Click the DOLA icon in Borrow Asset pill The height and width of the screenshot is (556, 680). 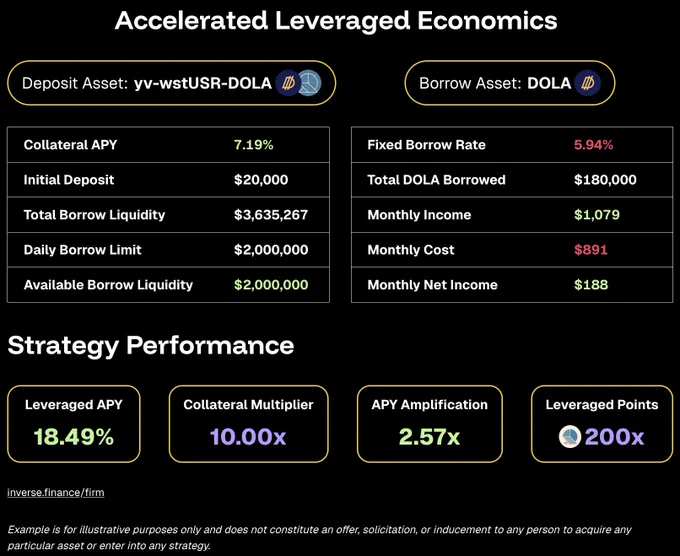(588, 83)
